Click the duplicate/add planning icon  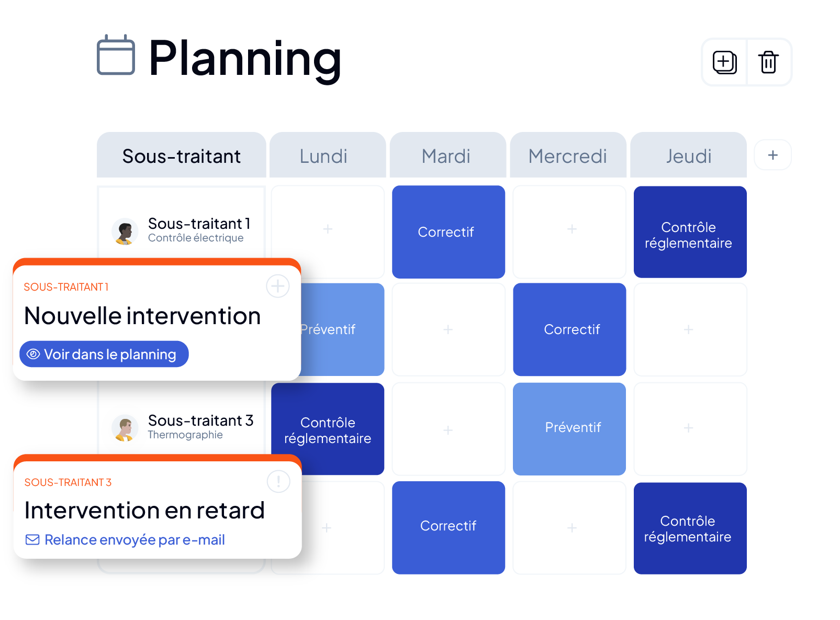[724, 62]
